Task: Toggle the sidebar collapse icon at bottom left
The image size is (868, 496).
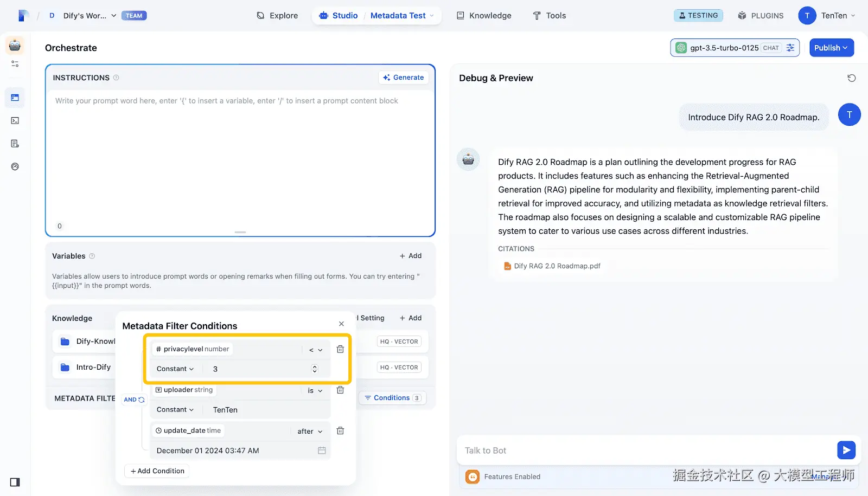Action: 15,482
